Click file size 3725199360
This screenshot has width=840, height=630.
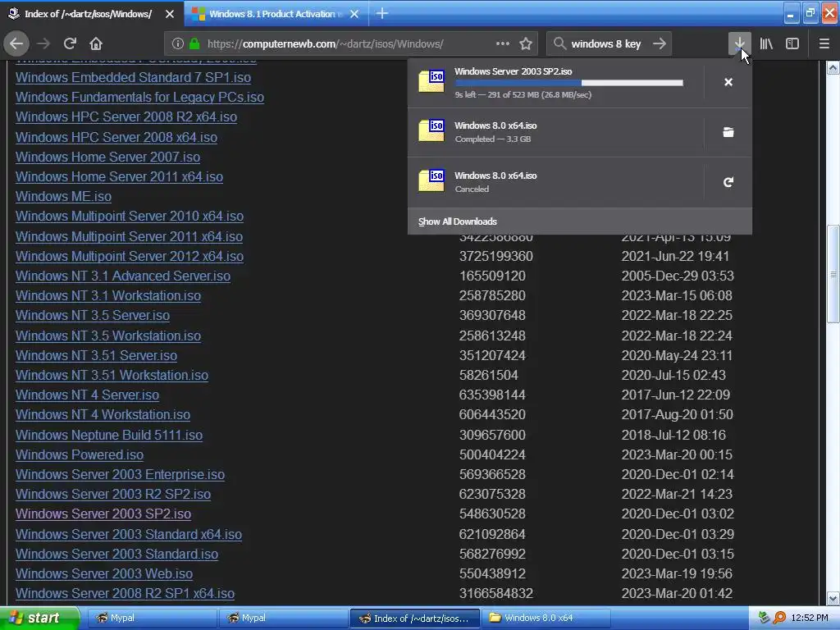click(x=495, y=256)
